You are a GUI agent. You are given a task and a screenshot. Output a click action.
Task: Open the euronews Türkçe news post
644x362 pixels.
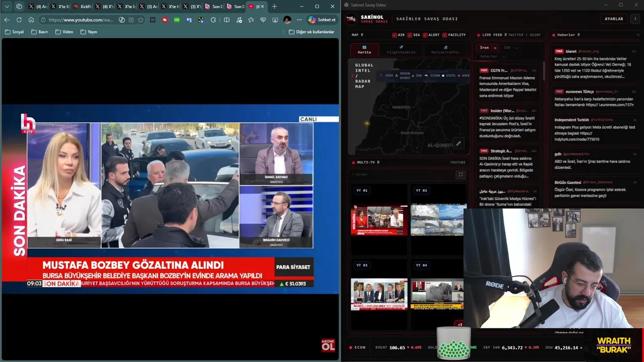[x=595, y=98]
